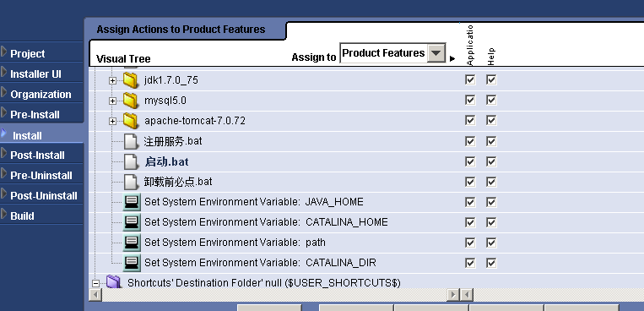Uncheck Help checkbox for mysql5.0
Image resolution: width=644 pixels, height=311 pixels.
(491, 100)
